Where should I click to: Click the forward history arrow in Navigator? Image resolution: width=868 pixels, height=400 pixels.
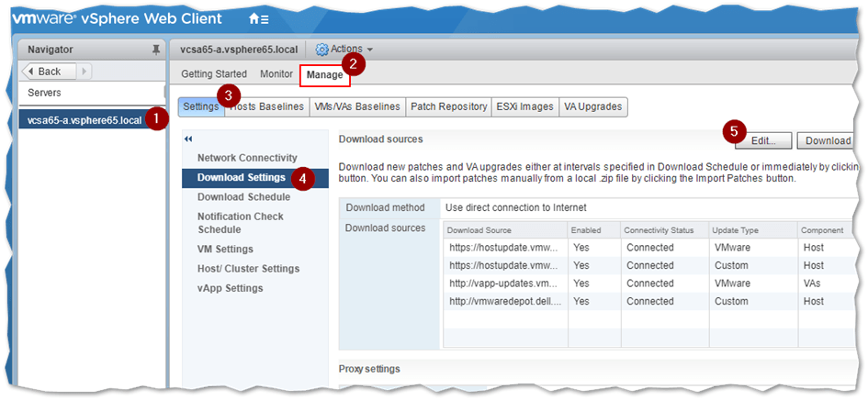coord(85,72)
